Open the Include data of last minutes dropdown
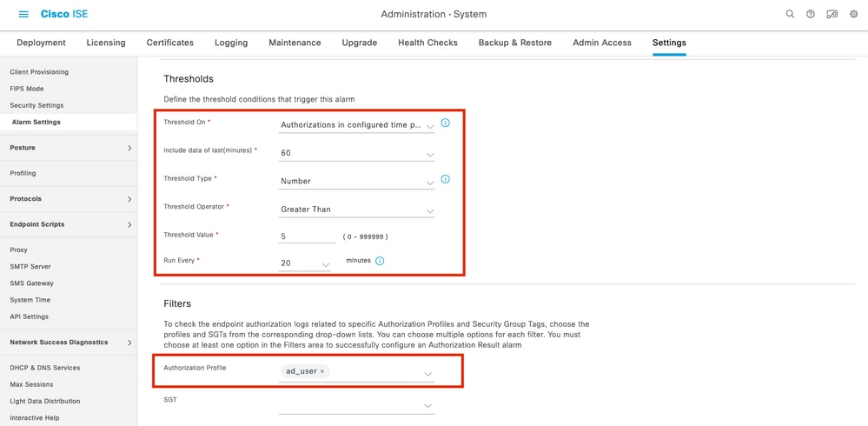 click(x=356, y=154)
